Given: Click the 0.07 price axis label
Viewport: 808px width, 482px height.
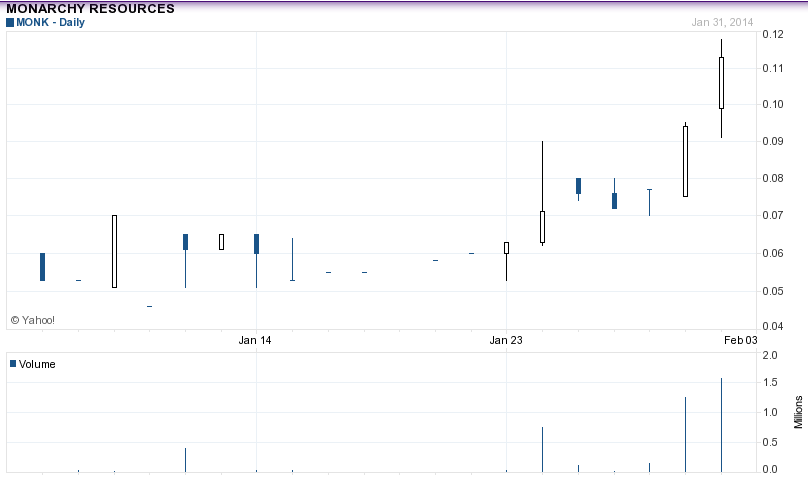Looking at the screenshot, I should tap(773, 215).
